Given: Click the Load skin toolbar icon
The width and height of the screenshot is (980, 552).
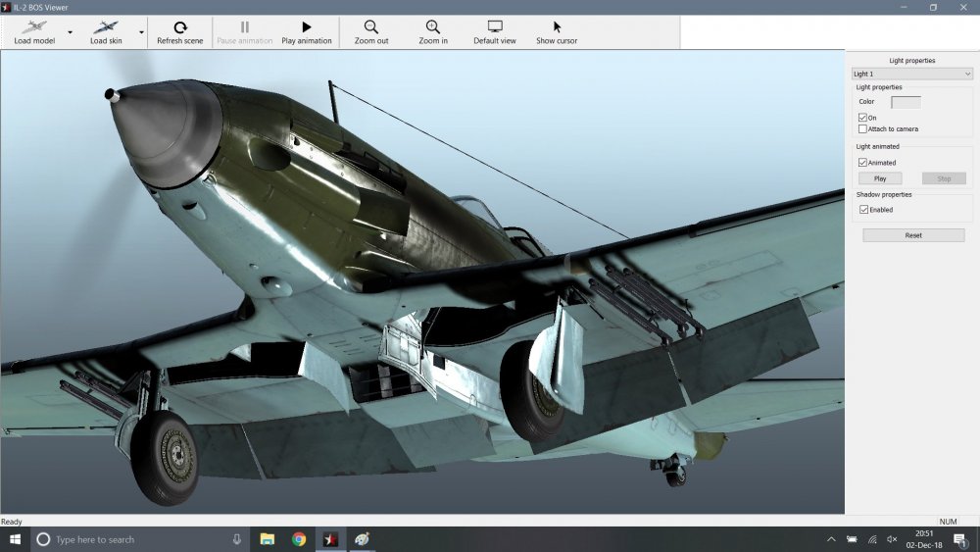Looking at the screenshot, I should [105, 27].
